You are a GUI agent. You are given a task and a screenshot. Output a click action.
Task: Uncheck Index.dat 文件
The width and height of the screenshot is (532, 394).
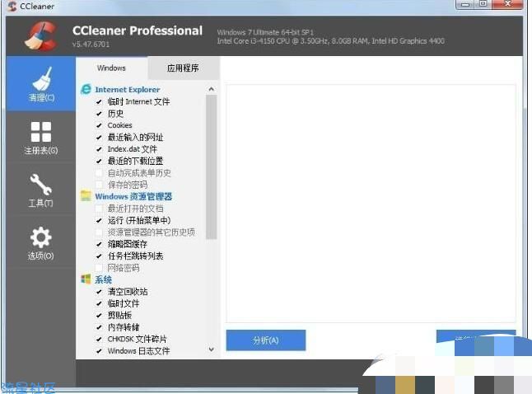click(99, 149)
